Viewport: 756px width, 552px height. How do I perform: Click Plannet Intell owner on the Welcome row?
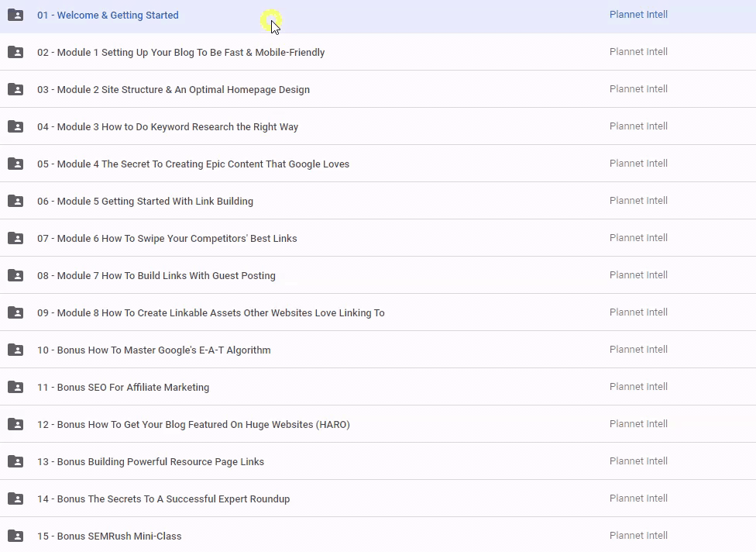point(638,15)
